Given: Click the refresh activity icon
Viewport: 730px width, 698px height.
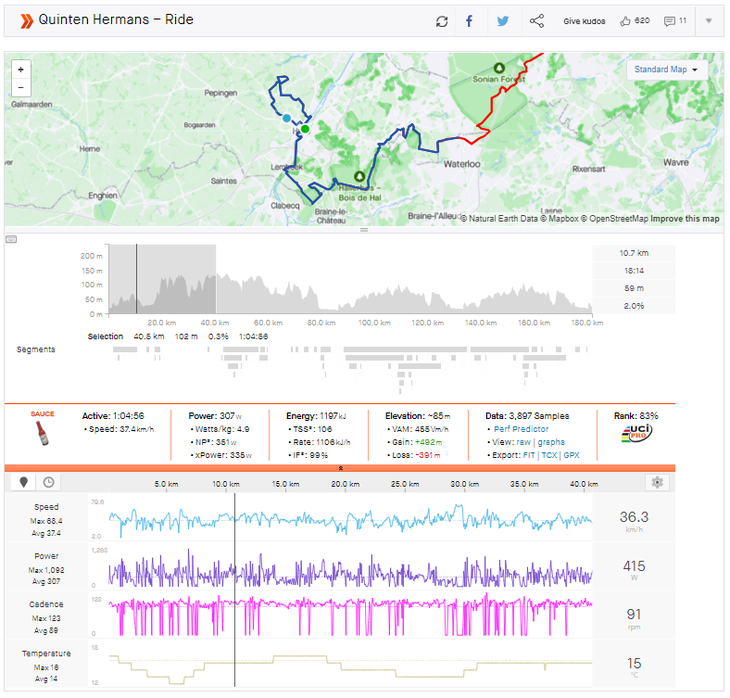Looking at the screenshot, I should [441, 21].
